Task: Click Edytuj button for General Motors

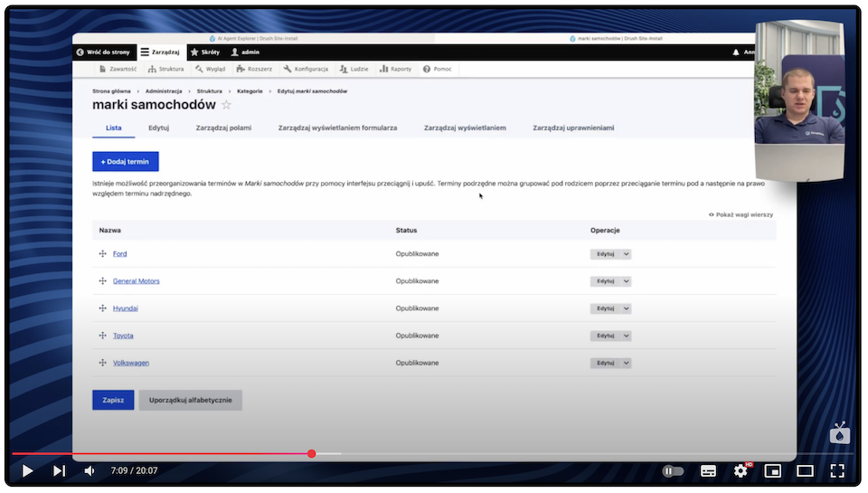Action: coord(606,280)
